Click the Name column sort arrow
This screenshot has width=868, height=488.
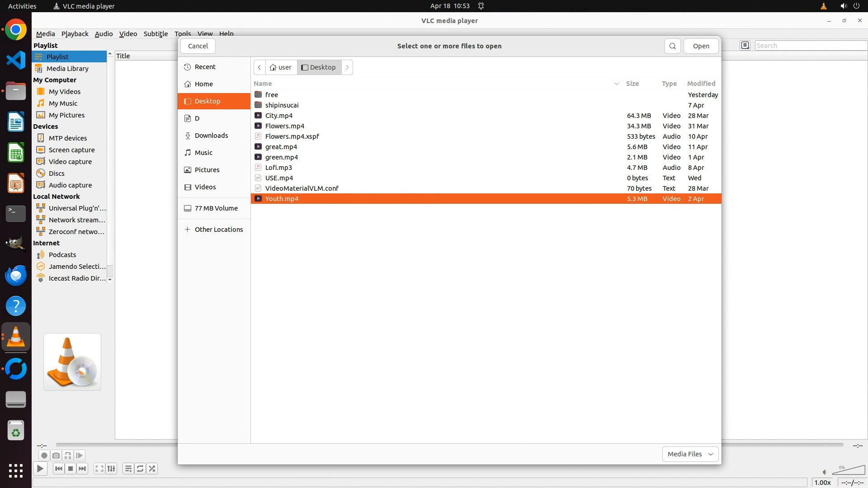pyautogui.click(x=616, y=84)
